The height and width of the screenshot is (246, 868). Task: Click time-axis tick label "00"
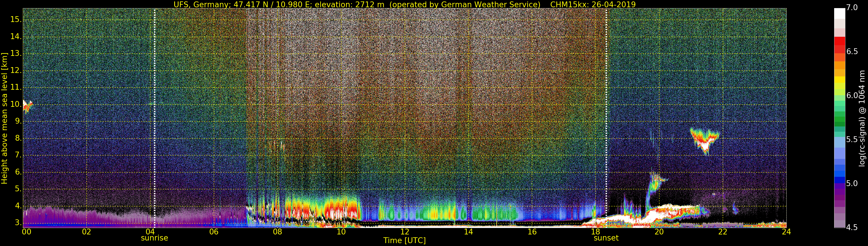tap(27, 232)
